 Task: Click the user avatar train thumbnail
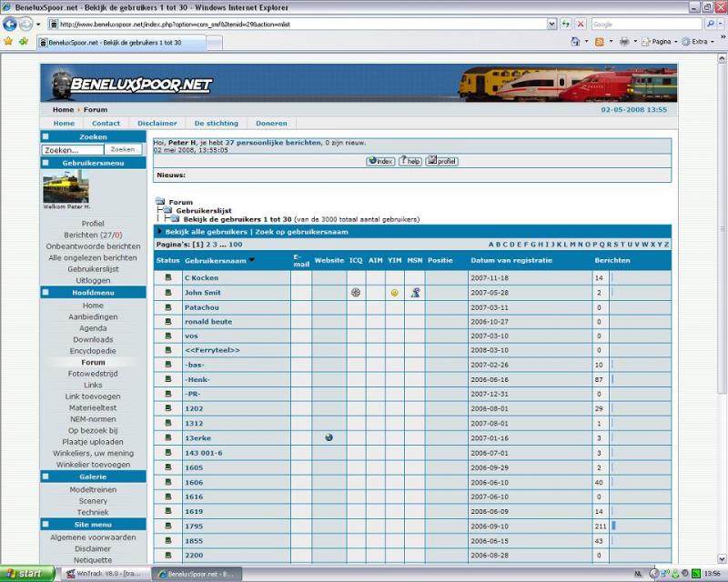(x=66, y=186)
